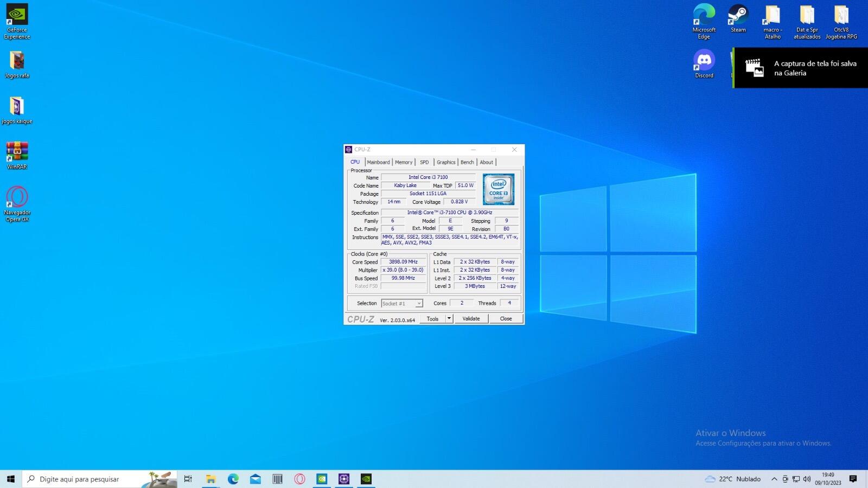This screenshot has width=868, height=488.
Task: Click the taskbar search box
Action: [x=100, y=479]
